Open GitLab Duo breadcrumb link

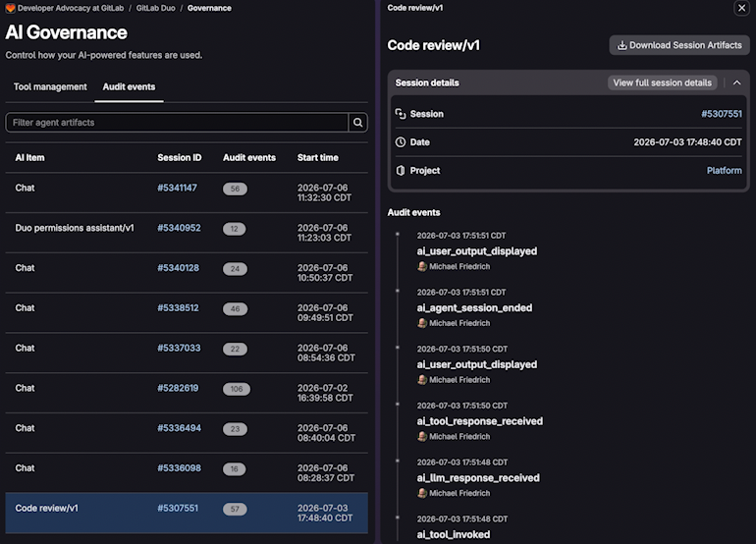(156, 8)
